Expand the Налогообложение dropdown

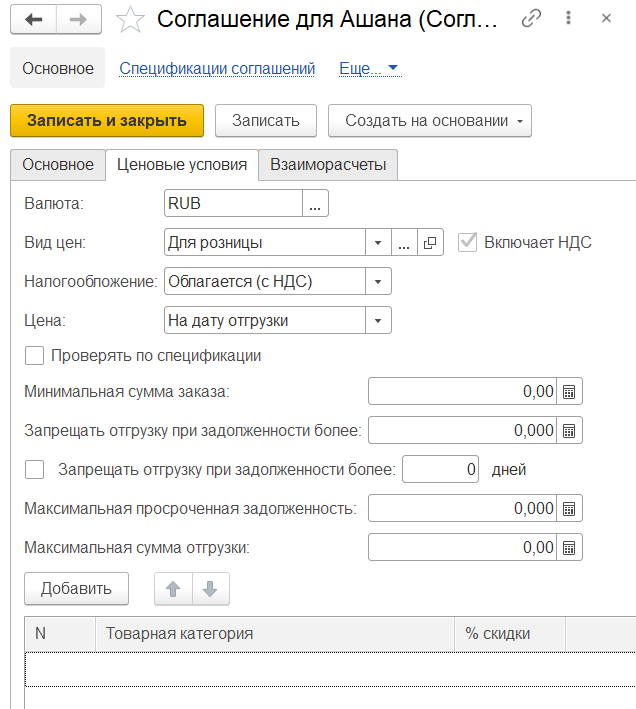pyautogui.click(x=378, y=282)
